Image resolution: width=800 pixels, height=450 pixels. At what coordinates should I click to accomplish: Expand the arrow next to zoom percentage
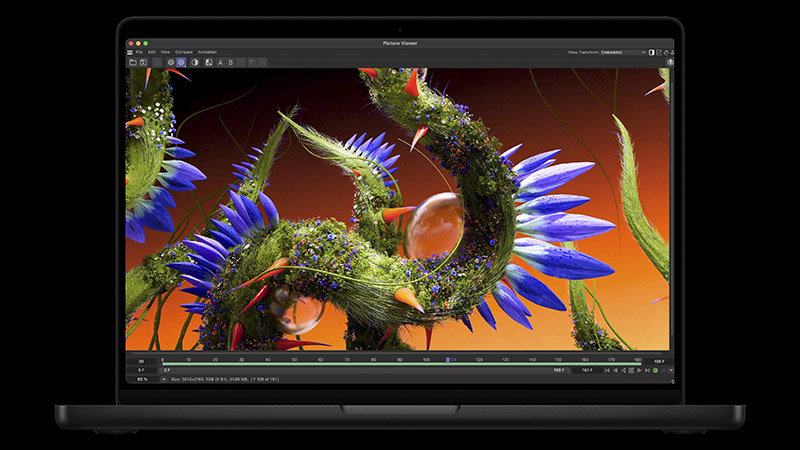coord(164,379)
